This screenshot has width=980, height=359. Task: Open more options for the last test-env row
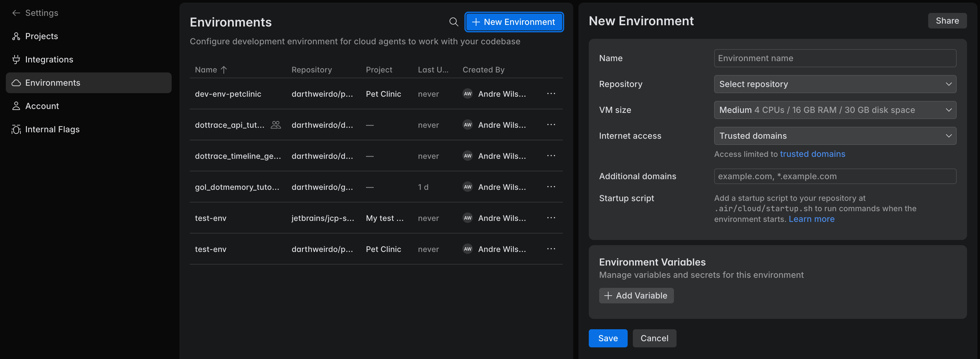click(x=551, y=249)
